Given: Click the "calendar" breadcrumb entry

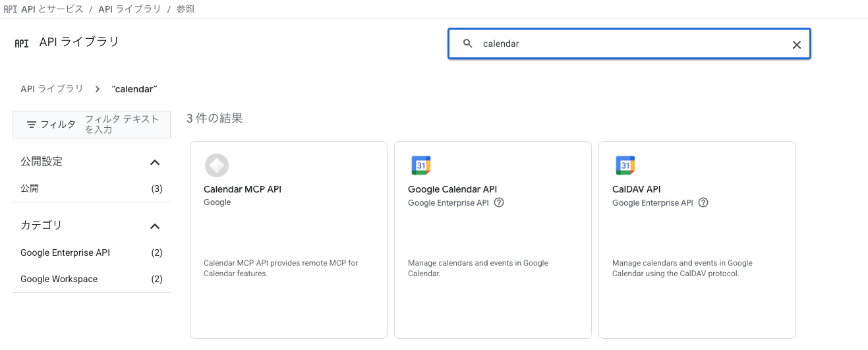Looking at the screenshot, I should coord(134,89).
